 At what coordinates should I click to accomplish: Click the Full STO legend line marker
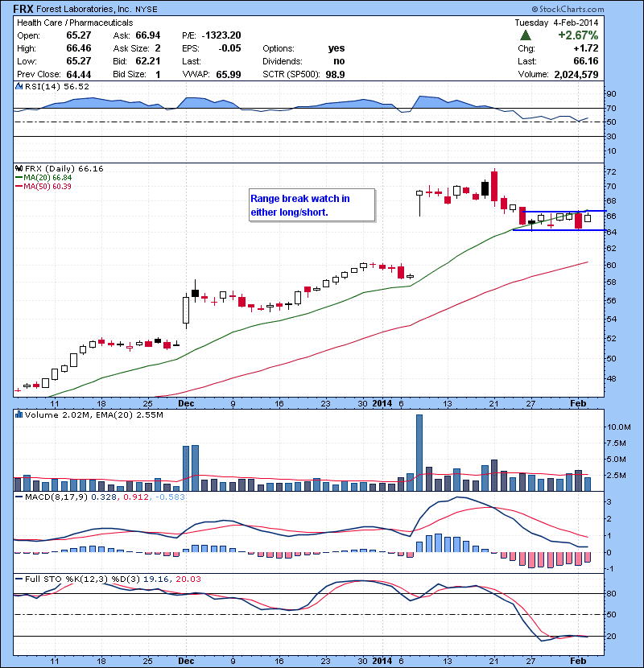(x=19, y=579)
